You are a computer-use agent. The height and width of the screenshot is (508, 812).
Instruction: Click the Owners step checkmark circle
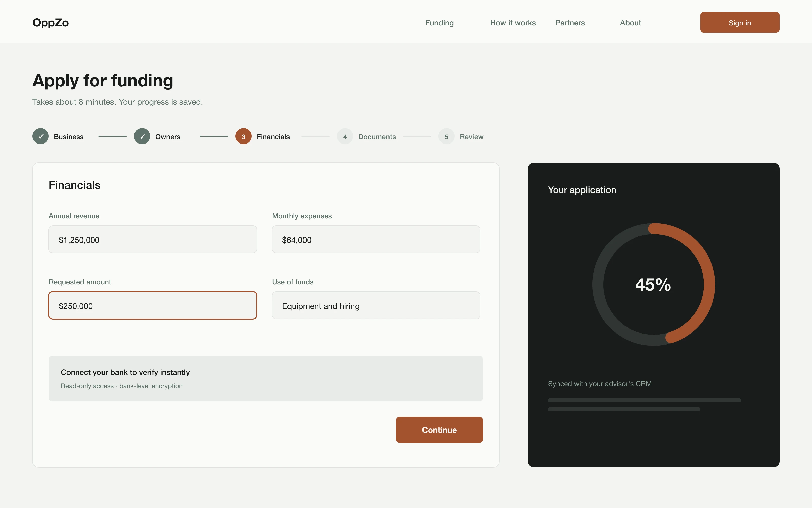[x=142, y=136]
